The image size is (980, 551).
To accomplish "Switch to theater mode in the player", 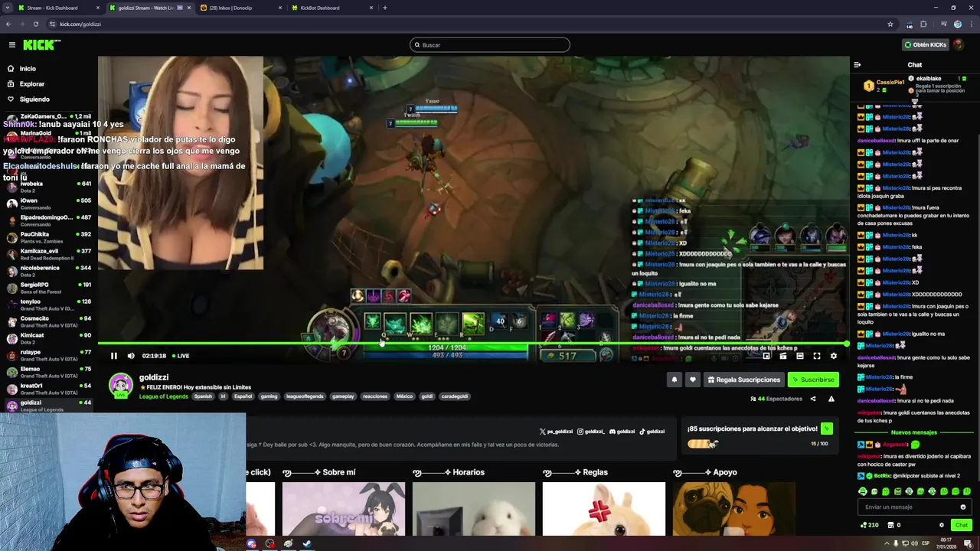I will 800,356.
